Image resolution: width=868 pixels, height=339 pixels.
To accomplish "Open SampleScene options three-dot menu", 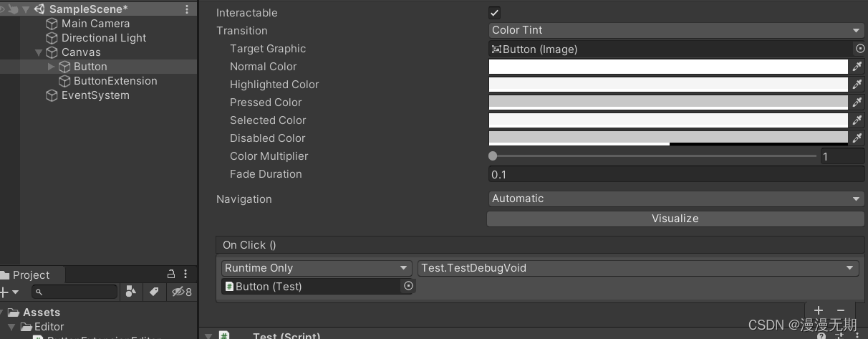I will click(187, 9).
